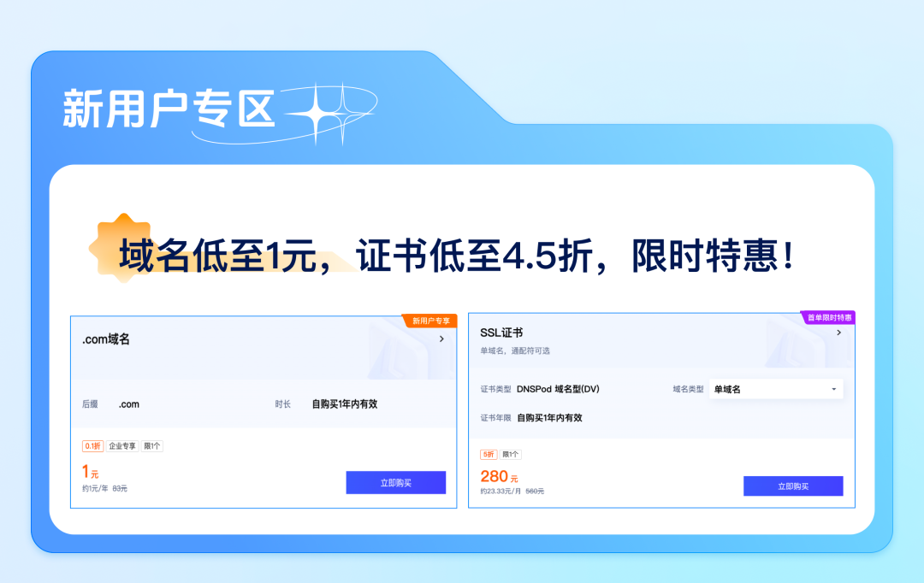Click the 新用户专享 corner badge
This screenshot has height=583, width=924.
pos(430,321)
